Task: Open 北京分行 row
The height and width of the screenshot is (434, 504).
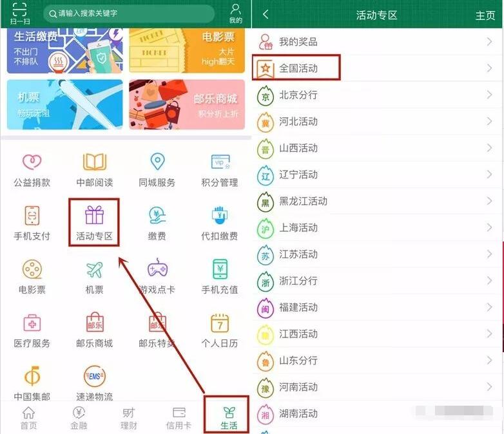Action: pyautogui.click(x=377, y=95)
